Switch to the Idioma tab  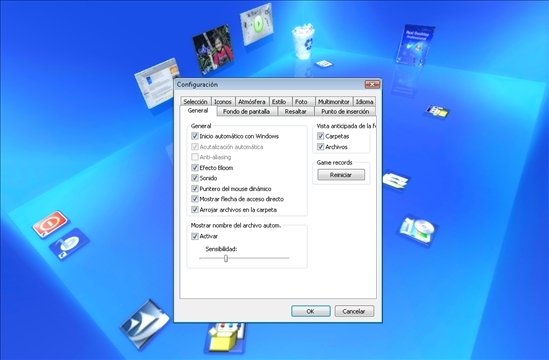(x=364, y=102)
